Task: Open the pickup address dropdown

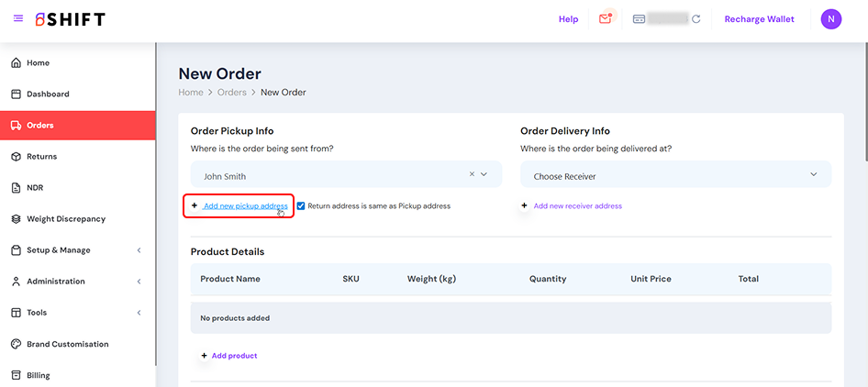Action: coord(484,173)
